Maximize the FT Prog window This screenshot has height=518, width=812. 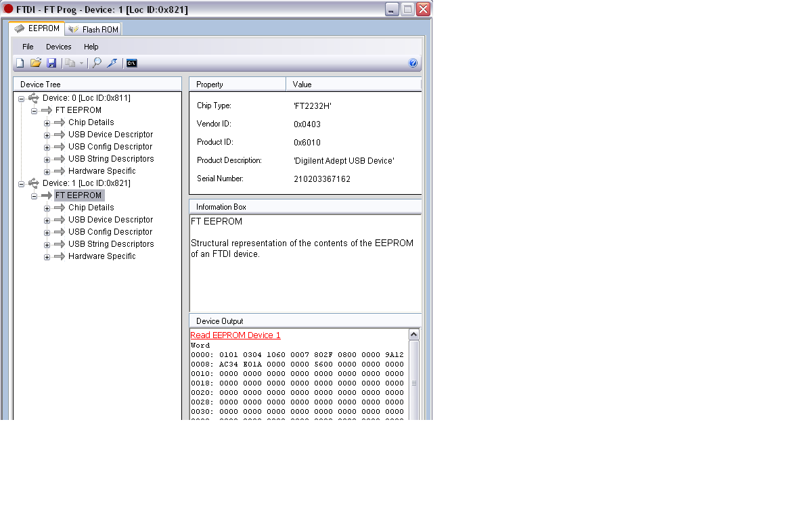tap(408, 9)
